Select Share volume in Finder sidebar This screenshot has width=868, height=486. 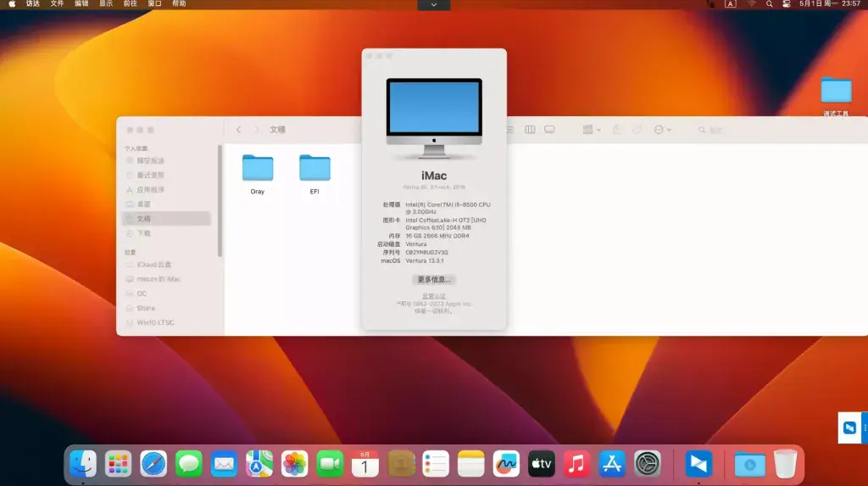coord(166,308)
